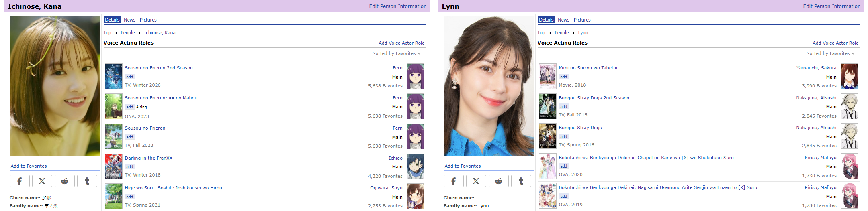Open Bungou Stray Dogs 2nd Season link
The height and width of the screenshot is (211, 868).
[594, 98]
